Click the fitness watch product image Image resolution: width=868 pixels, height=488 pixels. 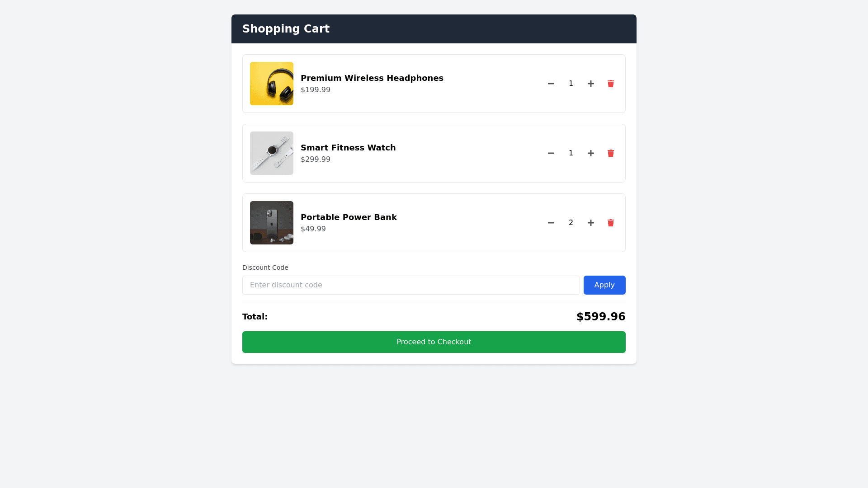pos(272,153)
